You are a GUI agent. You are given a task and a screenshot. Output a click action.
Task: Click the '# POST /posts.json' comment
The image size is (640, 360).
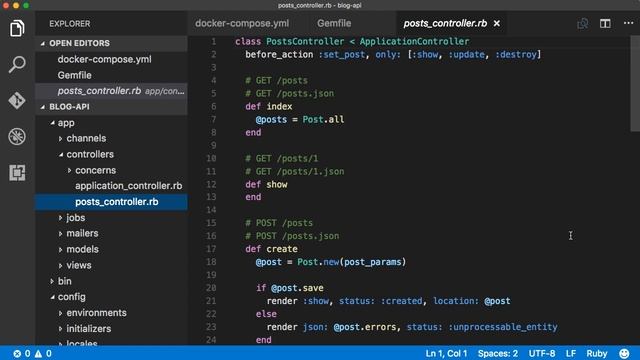click(292, 236)
